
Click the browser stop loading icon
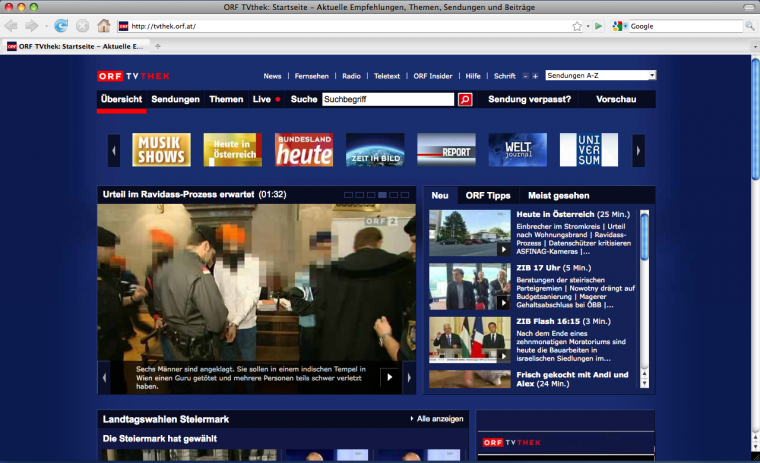click(x=82, y=26)
